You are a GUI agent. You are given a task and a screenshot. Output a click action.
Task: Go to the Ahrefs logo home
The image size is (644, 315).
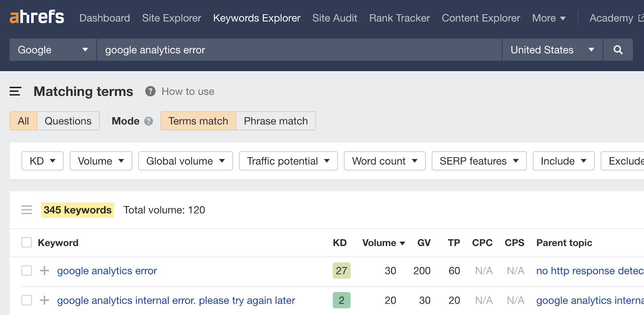click(x=37, y=17)
